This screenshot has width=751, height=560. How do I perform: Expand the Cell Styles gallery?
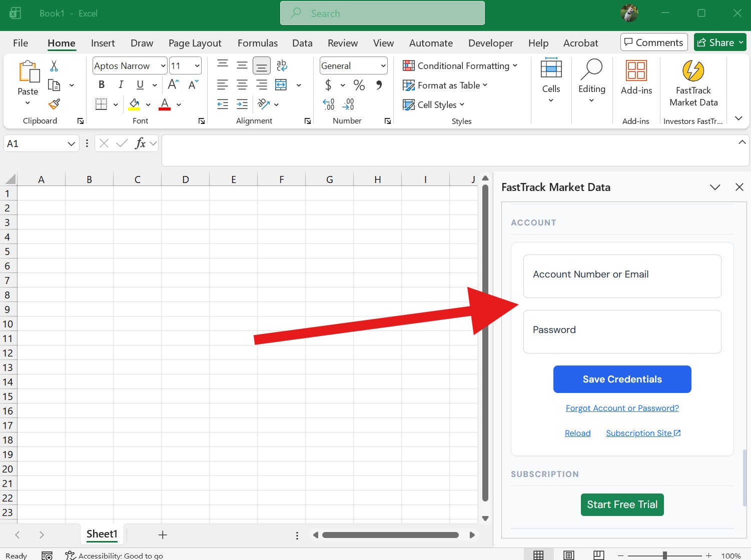pyautogui.click(x=434, y=104)
